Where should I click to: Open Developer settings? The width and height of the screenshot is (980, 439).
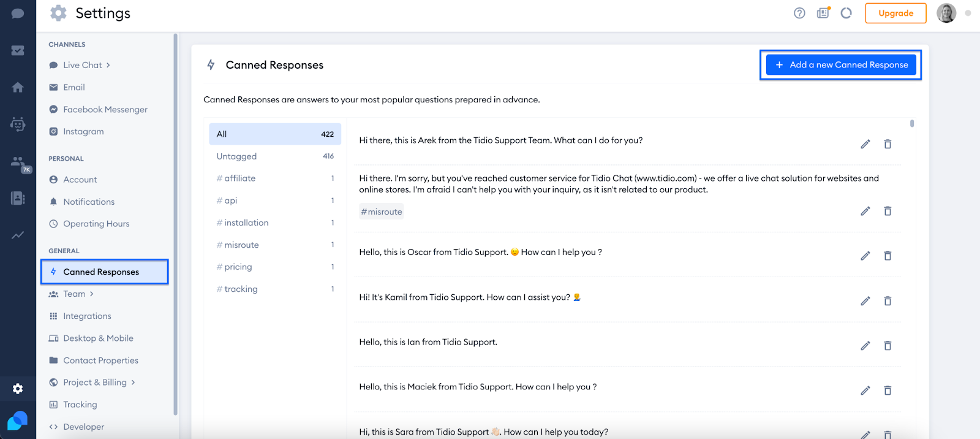pos(83,427)
